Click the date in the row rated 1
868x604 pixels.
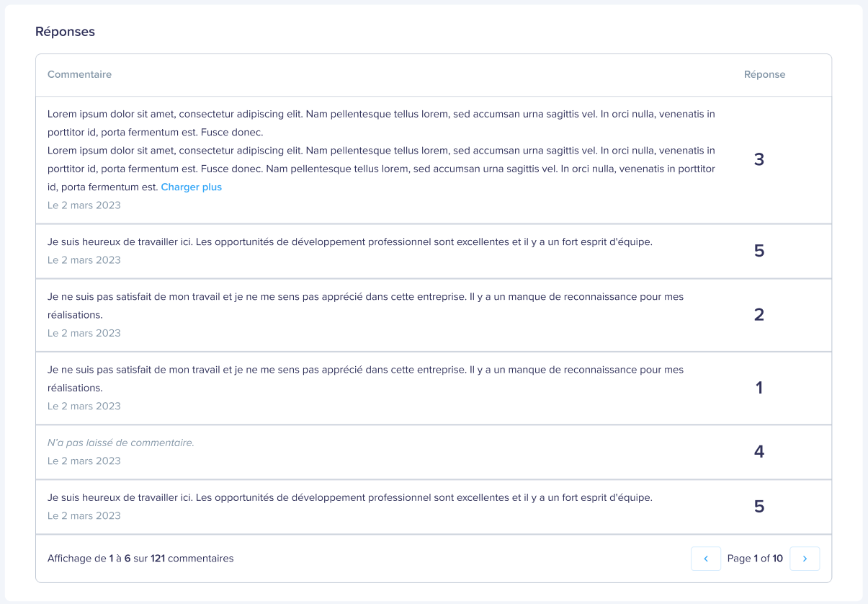pos(84,406)
